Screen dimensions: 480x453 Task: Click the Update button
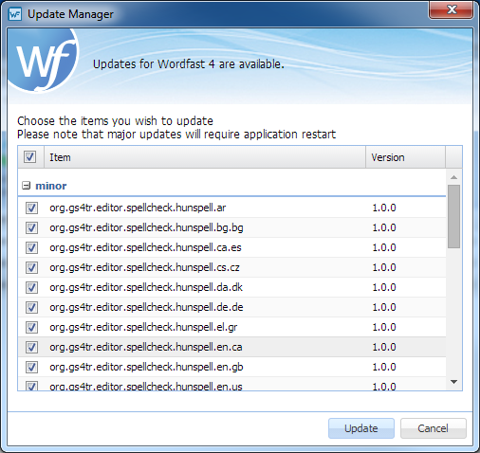361,428
